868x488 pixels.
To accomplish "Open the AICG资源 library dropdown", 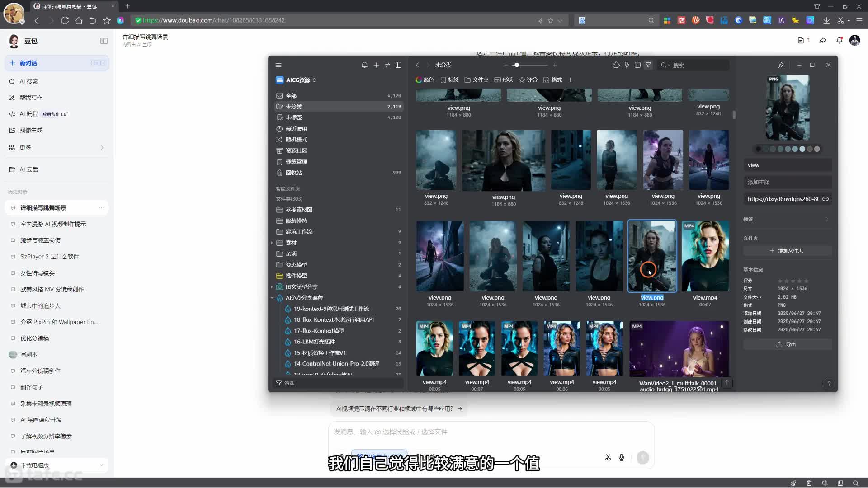I will [297, 80].
